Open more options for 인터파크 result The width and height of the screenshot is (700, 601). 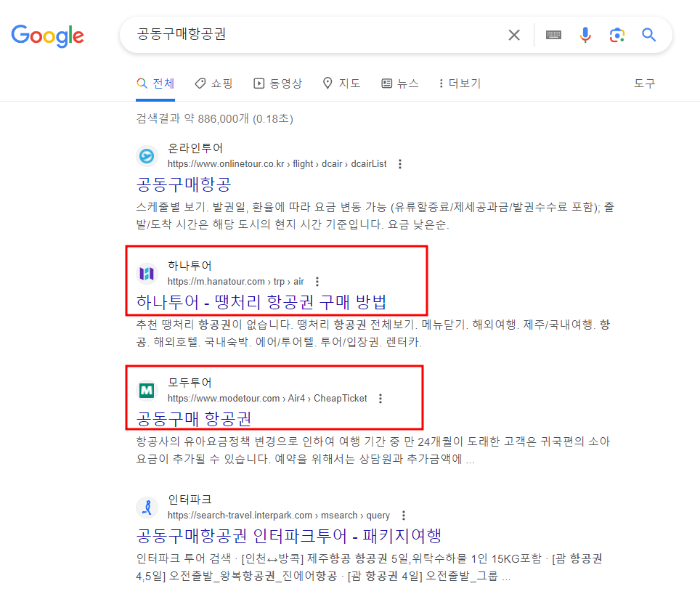(x=404, y=515)
